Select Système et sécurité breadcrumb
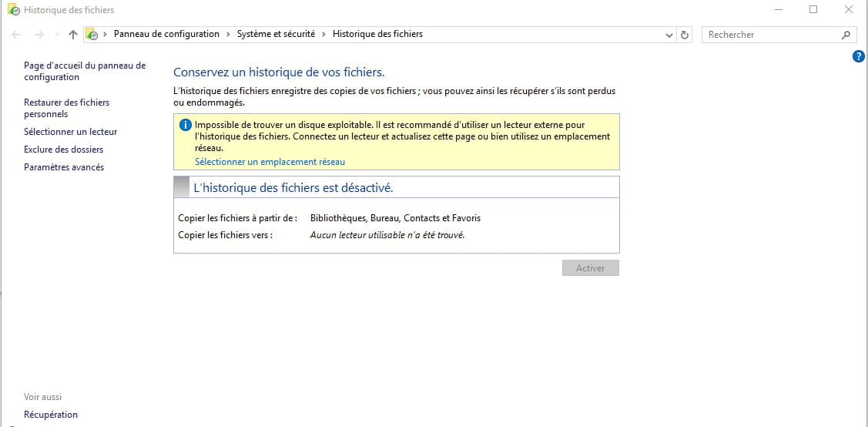Screen dimensions: 868x427 276,35
